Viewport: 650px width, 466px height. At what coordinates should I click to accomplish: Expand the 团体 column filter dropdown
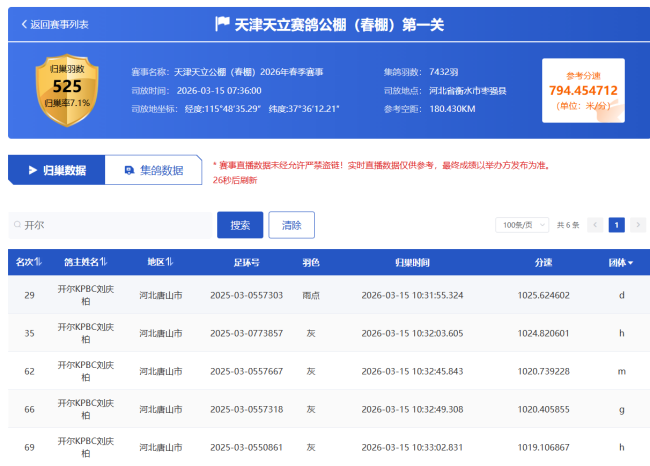click(x=631, y=263)
